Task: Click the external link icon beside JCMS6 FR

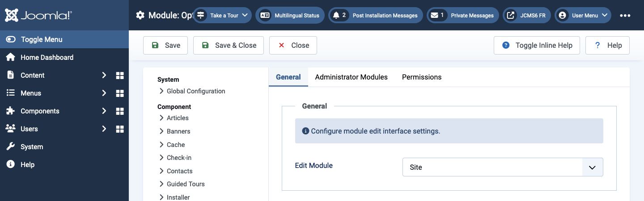Action: pyautogui.click(x=510, y=15)
